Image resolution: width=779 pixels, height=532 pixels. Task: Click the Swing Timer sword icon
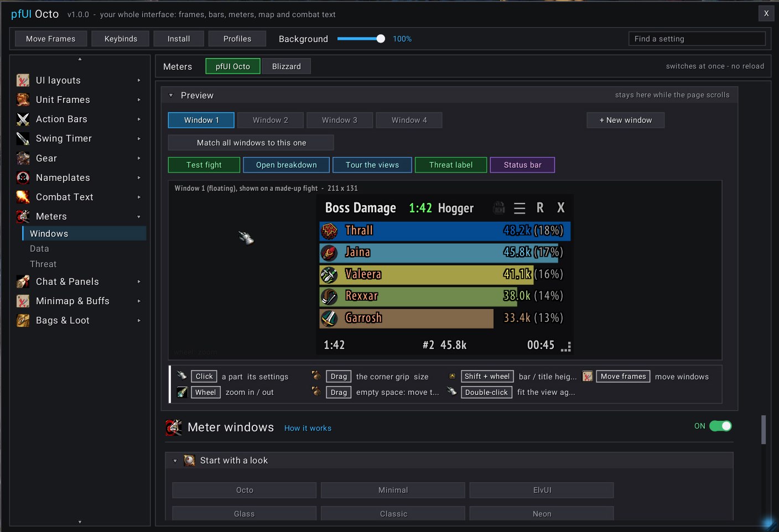[23, 139]
